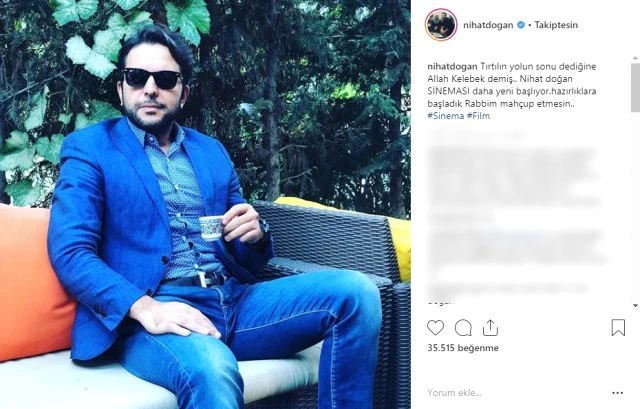640x409 pixels.
Task: Open comments via the speech bubble icon
Action: click(x=463, y=328)
